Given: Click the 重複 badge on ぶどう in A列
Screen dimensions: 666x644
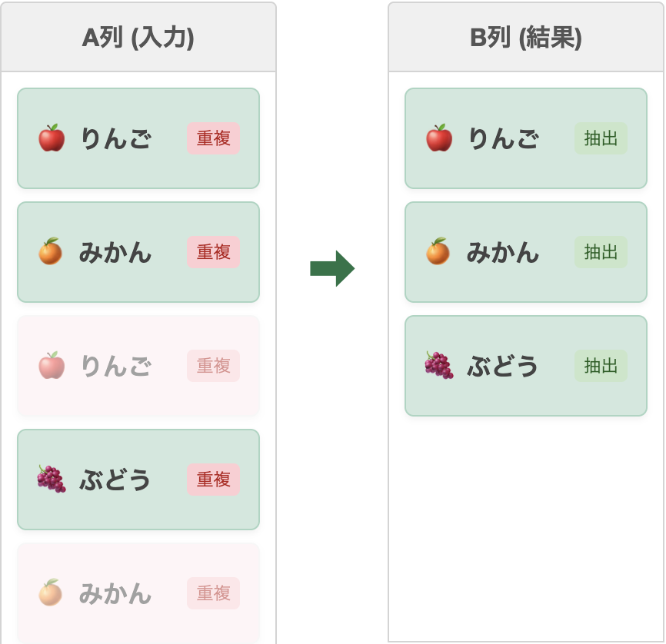Looking at the screenshot, I should 214,480.
